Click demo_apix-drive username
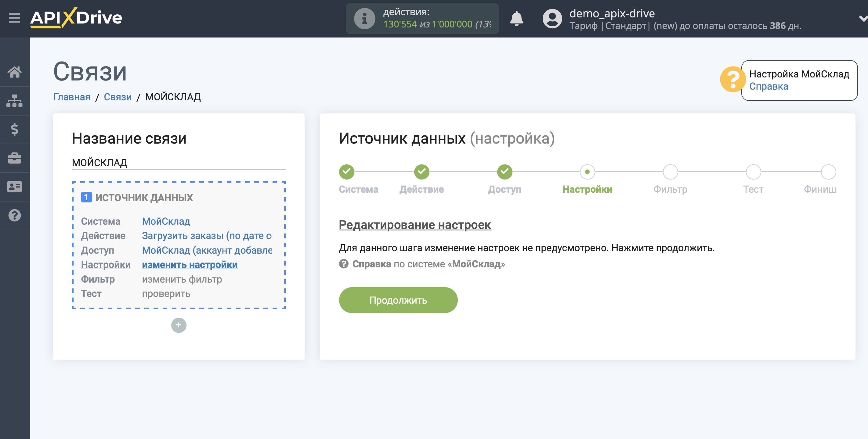Screen dimensions: 868x439 pyautogui.click(x=612, y=13)
